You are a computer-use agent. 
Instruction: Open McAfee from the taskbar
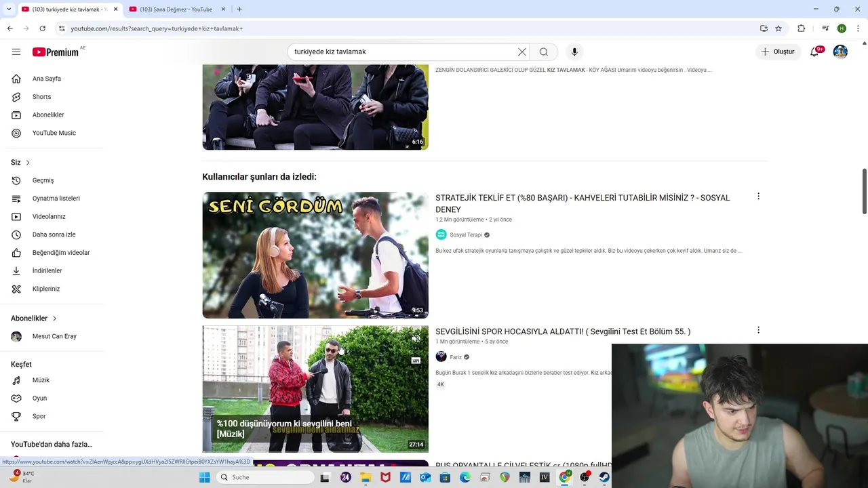tap(385, 477)
